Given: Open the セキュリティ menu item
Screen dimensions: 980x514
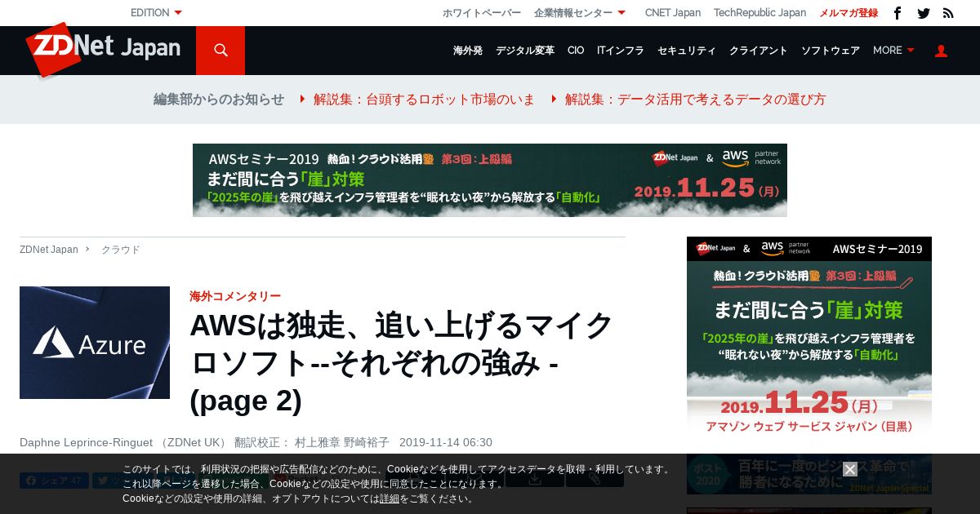Looking at the screenshot, I should tap(687, 51).
